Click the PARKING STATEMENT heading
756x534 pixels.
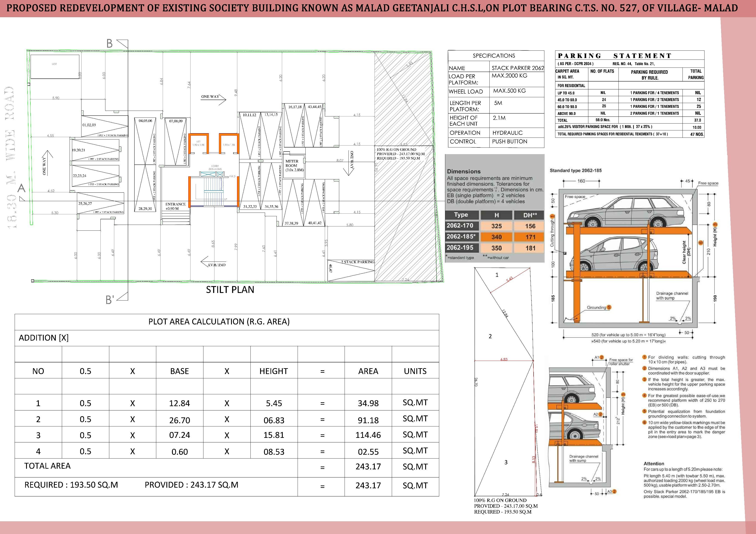[x=614, y=56]
